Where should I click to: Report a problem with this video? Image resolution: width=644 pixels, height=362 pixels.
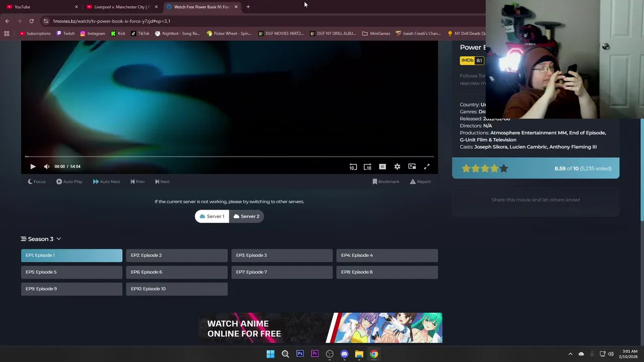[420, 182]
